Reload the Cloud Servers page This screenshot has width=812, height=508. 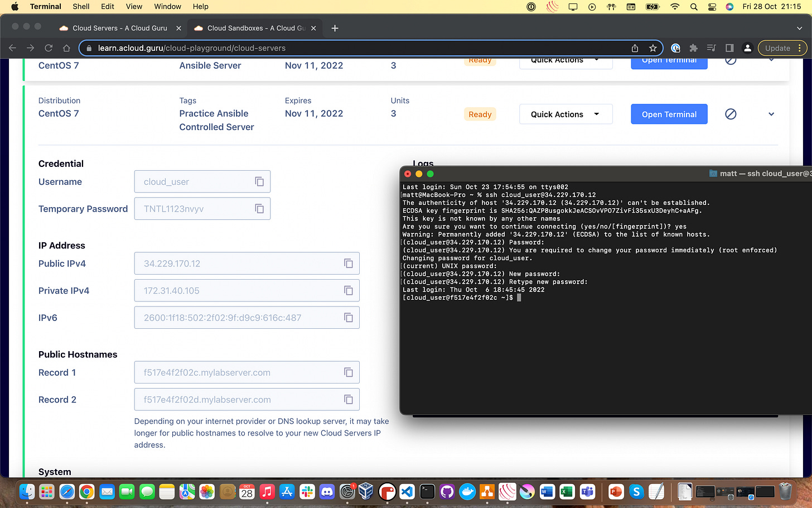point(49,48)
